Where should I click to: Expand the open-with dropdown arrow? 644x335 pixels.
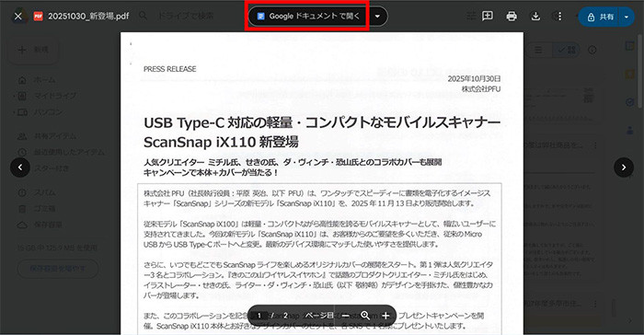tap(377, 17)
